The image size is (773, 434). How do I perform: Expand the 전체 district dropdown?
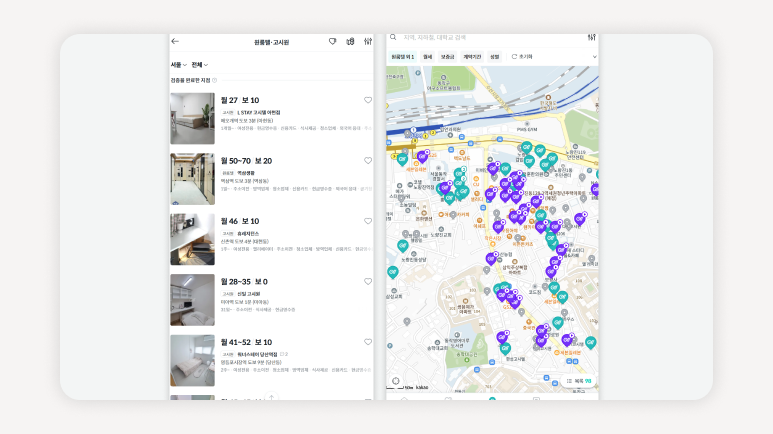point(200,64)
